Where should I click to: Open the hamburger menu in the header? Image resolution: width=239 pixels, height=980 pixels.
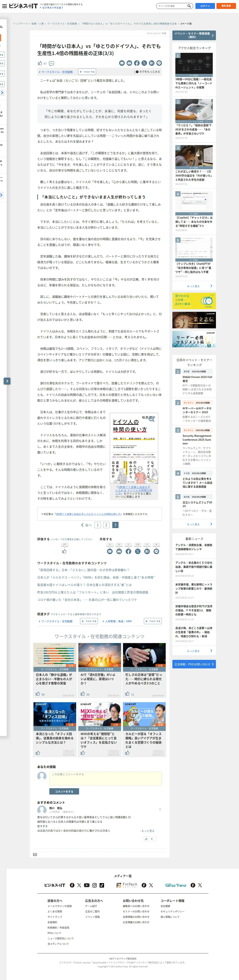pyautogui.click(x=5, y=6)
